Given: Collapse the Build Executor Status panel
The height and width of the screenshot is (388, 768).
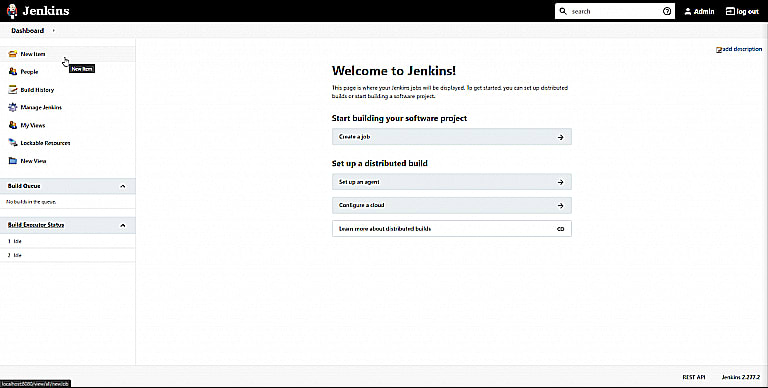Looking at the screenshot, I should pyautogui.click(x=122, y=225).
